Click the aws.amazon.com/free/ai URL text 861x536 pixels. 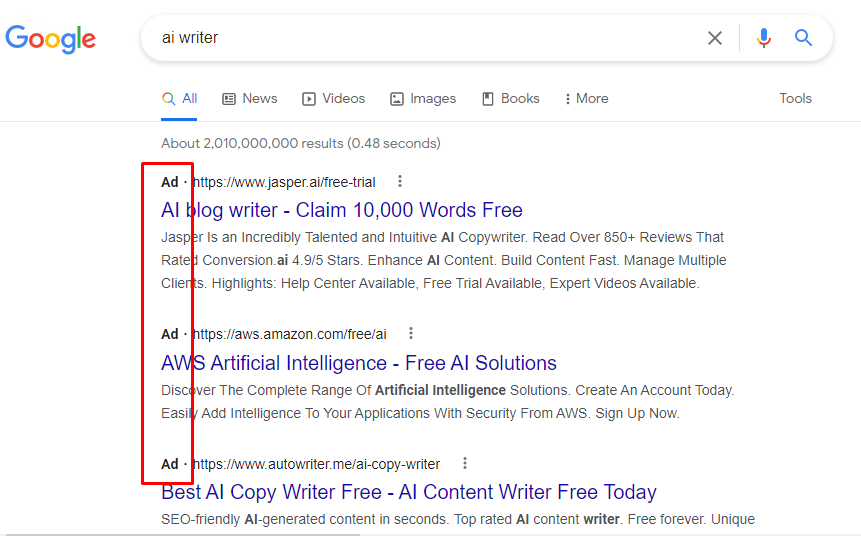pyautogui.click(x=290, y=334)
